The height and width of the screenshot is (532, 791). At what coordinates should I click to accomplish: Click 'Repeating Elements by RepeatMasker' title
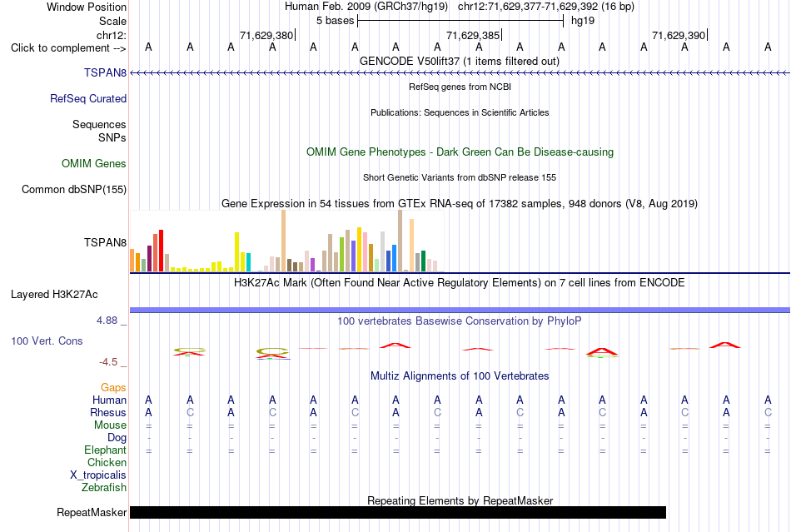460,500
